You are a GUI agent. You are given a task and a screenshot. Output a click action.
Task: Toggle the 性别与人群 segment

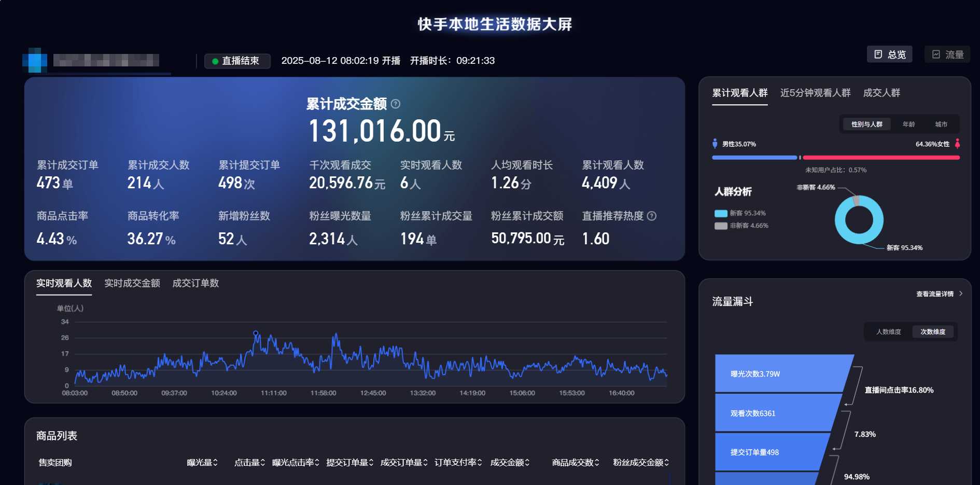[x=867, y=124]
